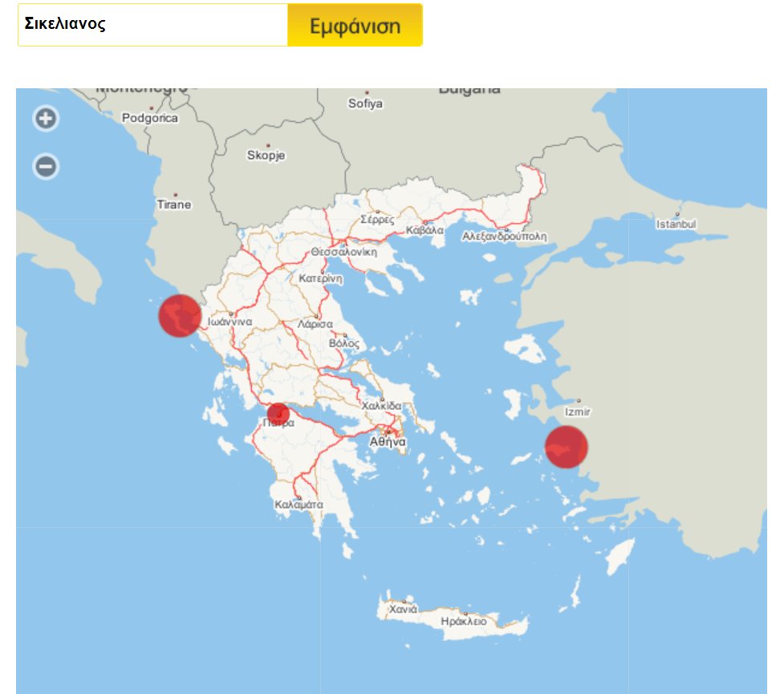Screen dimensions: 784x694
Task: Select the Ηράκλειο label on Crete
Action: click(x=465, y=622)
